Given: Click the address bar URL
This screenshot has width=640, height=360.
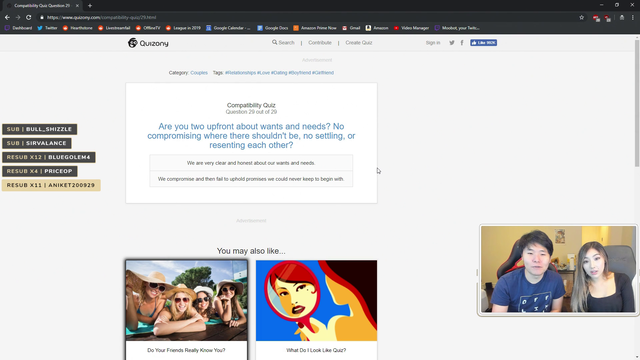Looking at the screenshot, I should (101, 18).
